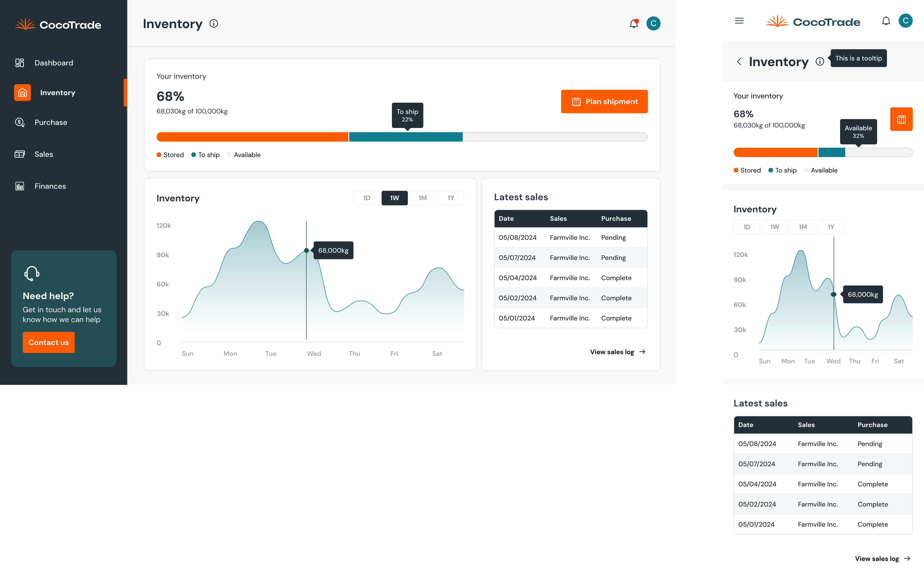Open the hamburger menu in mobile view
This screenshot has width=924, height=578.
click(739, 21)
